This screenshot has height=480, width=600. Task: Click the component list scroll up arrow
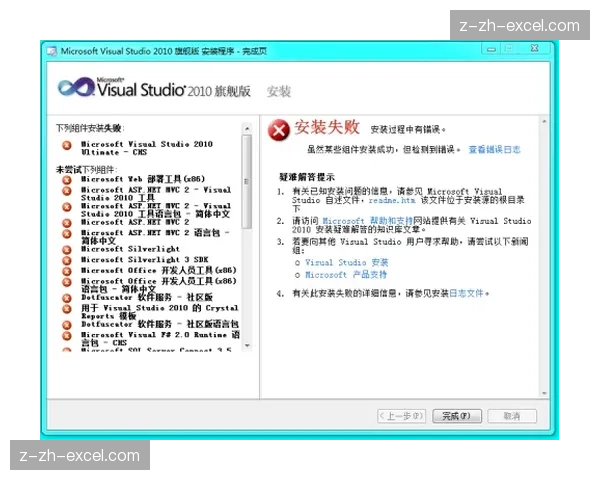[x=247, y=129]
